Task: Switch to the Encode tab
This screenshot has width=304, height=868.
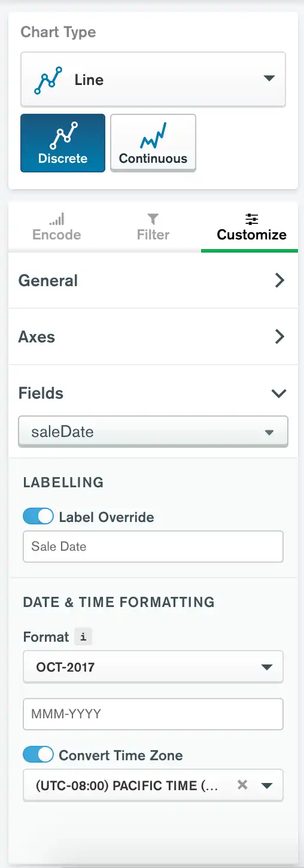Action: [x=57, y=226]
